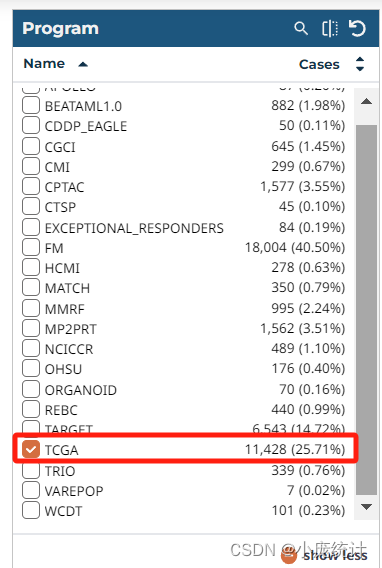Sort by Name using the ascending arrow

(83, 64)
